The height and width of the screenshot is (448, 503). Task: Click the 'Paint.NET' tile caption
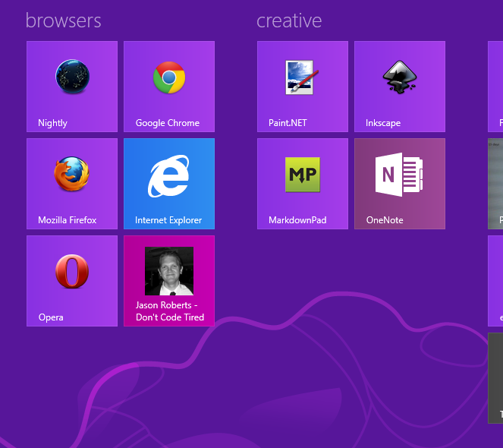288,123
